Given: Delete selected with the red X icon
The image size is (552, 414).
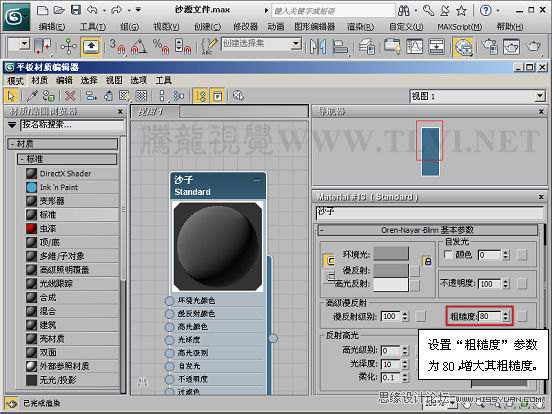Looking at the screenshot, I should 70,96.
